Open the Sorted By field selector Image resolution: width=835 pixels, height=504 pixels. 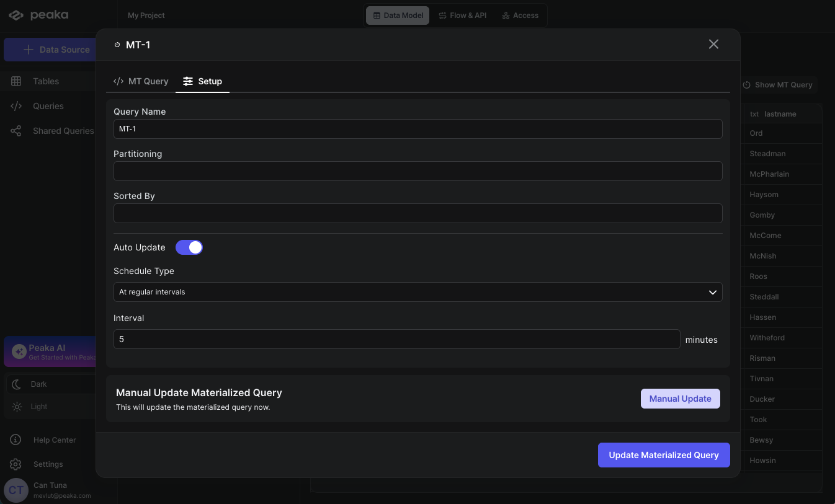417,213
